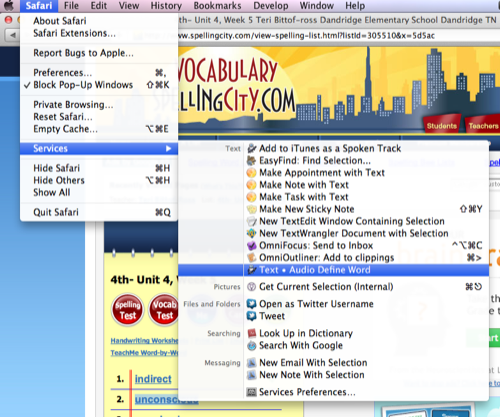Click the Teachers tab on SpellingCity
Image resolution: width=500 pixels, height=417 pixels.
[x=483, y=125]
